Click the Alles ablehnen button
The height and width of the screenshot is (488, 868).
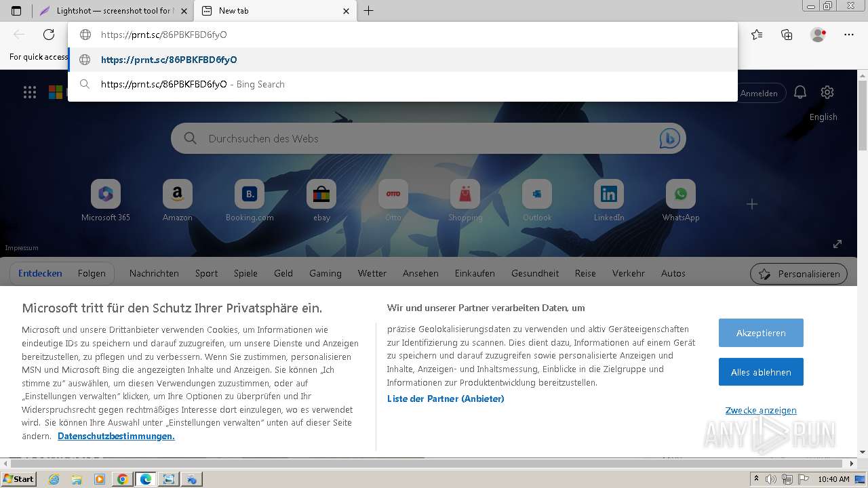761,372
